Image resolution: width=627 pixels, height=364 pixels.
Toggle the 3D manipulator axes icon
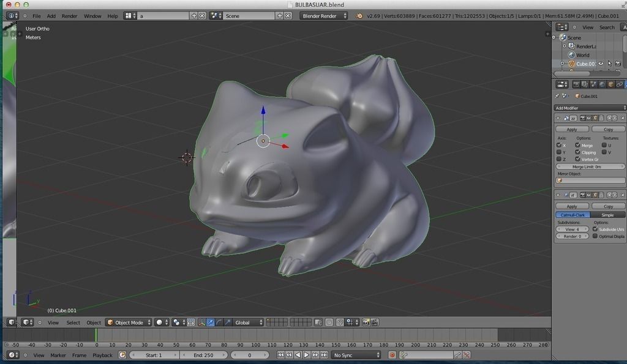(202, 322)
